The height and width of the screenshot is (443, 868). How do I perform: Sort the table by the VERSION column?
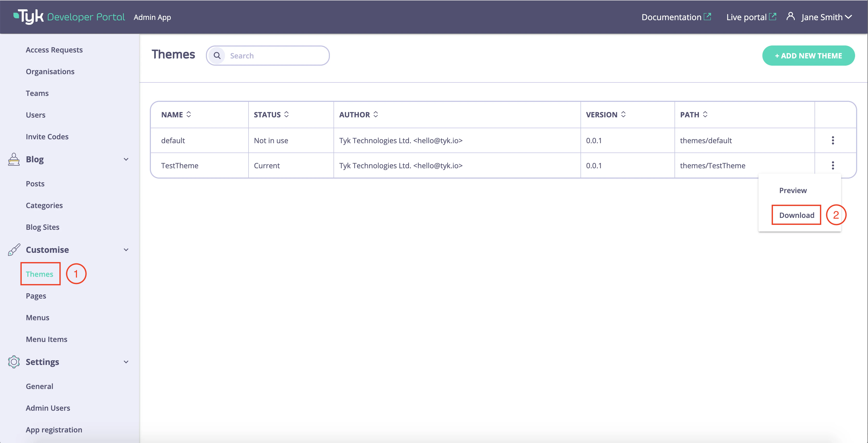point(623,114)
